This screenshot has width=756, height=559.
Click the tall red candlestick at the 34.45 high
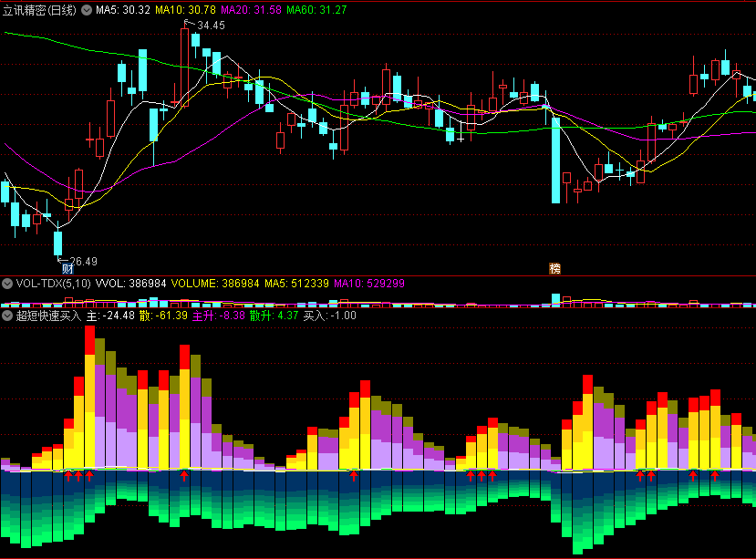coord(184,67)
